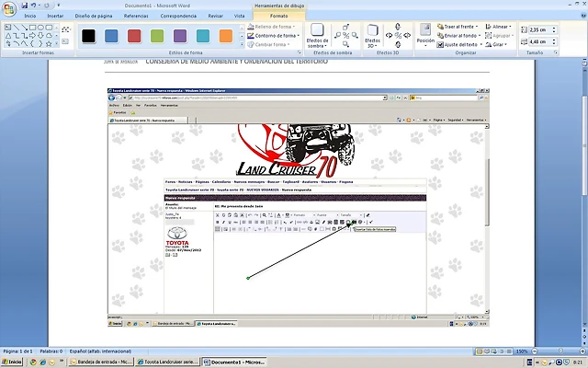Viewport: 588px width, 368px height.
Task: Click the Edit shape points icon
Action: [x=65, y=29]
